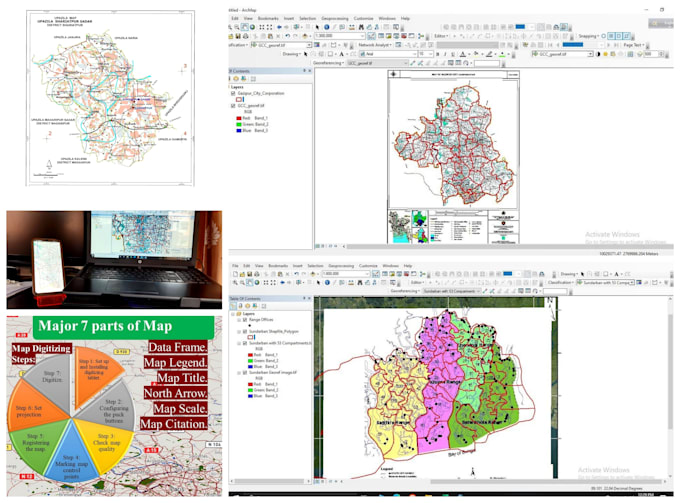
Task: Choose Select Elements arrow in upper Tools toolbar
Action: (x=317, y=27)
